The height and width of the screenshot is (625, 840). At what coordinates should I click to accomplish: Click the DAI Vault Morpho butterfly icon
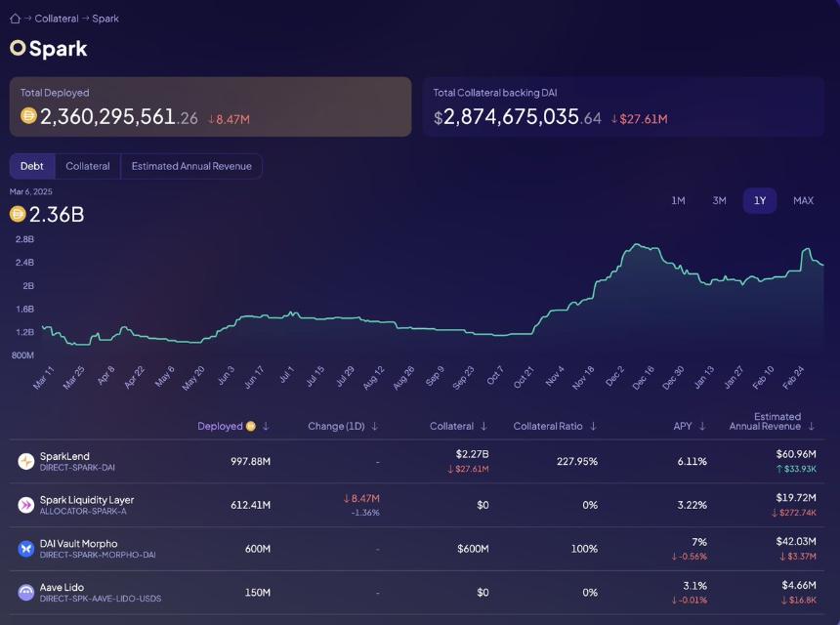coord(25,549)
